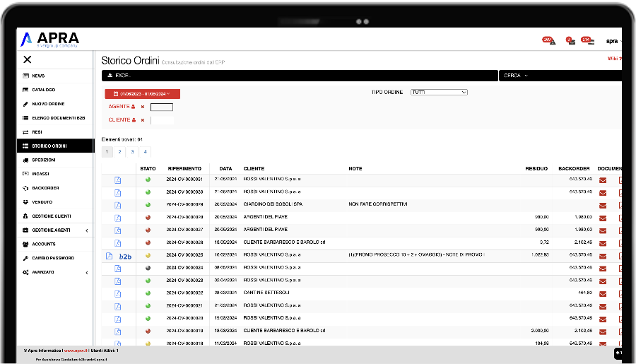Click the Agente filter label
The height and width of the screenshot is (364, 636).
point(122,106)
